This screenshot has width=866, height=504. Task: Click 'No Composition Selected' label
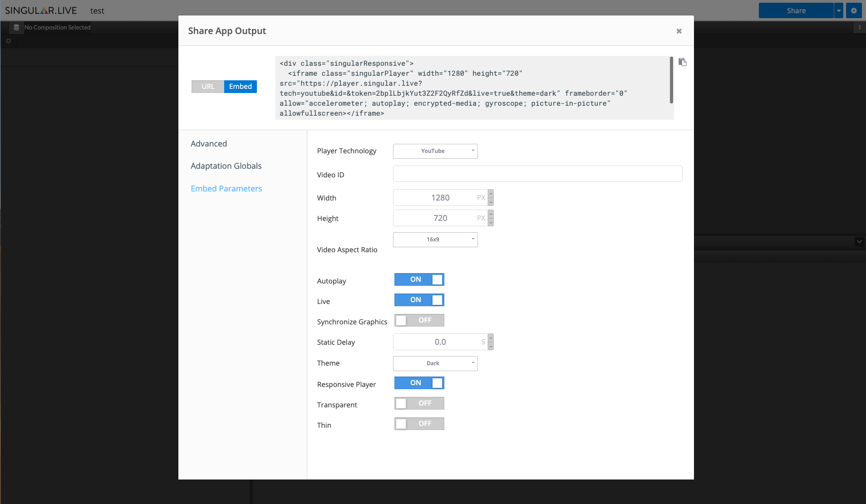(x=58, y=27)
